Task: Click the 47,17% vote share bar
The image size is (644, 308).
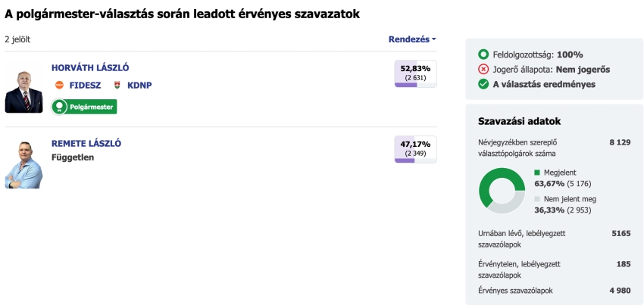Action: [415, 149]
